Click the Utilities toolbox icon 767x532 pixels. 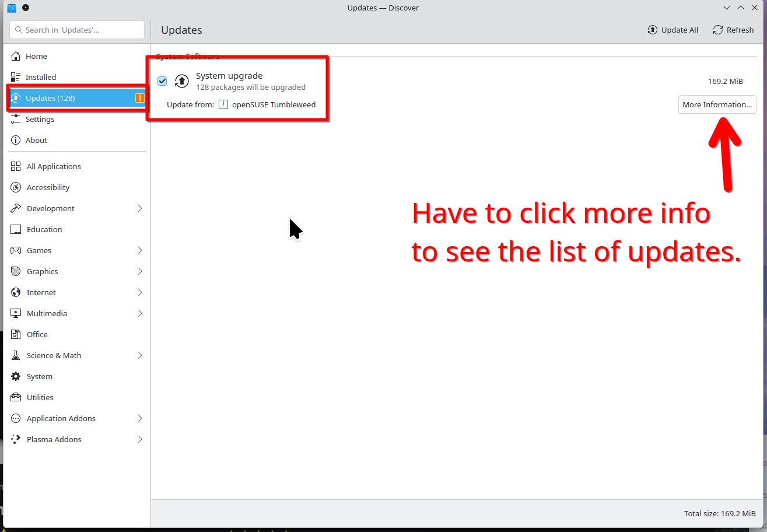(x=16, y=397)
